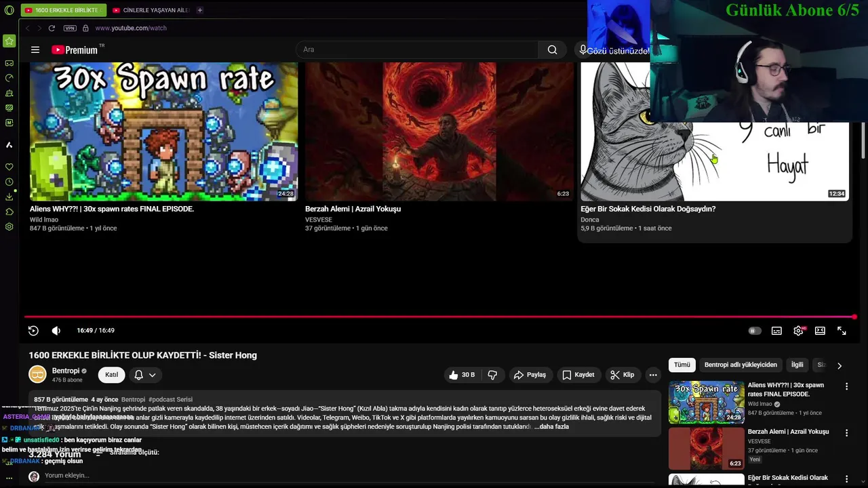Start voice search with the microphone icon
This screenshot has height=488, width=868.
click(x=583, y=49)
